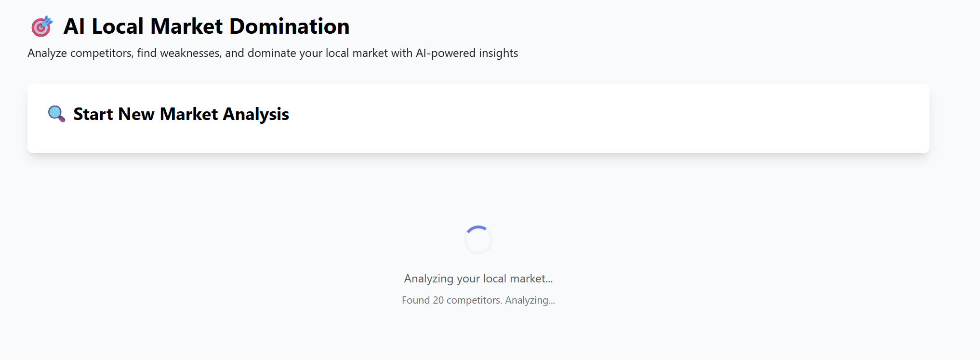Image resolution: width=980 pixels, height=360 pixels.
Task: Click "AI-powered insights" in the subtitle
Action: point(467,53)
